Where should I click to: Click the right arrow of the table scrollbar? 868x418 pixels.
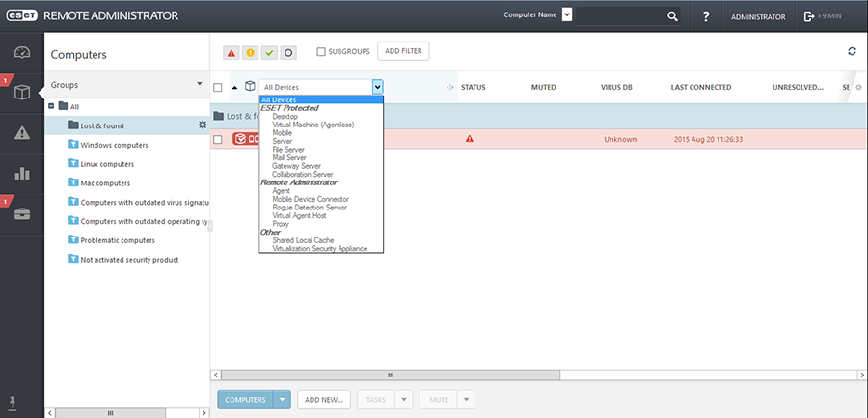pos(863,376)
